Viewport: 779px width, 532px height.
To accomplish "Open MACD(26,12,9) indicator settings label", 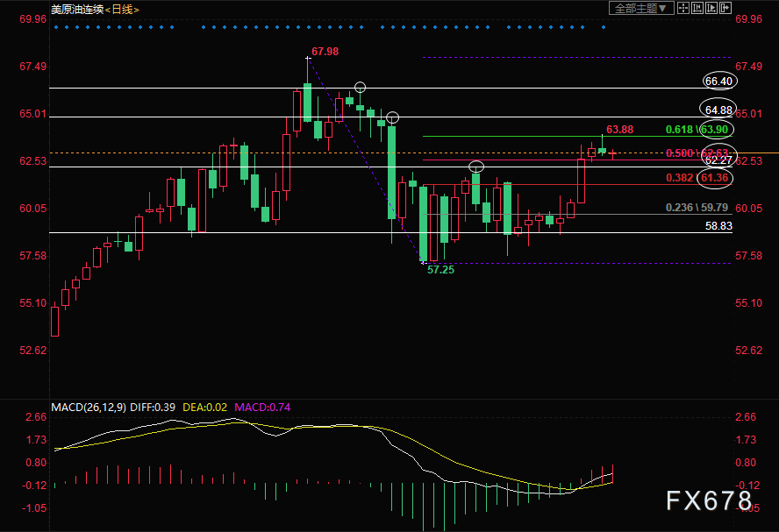I will click(88, 407).
